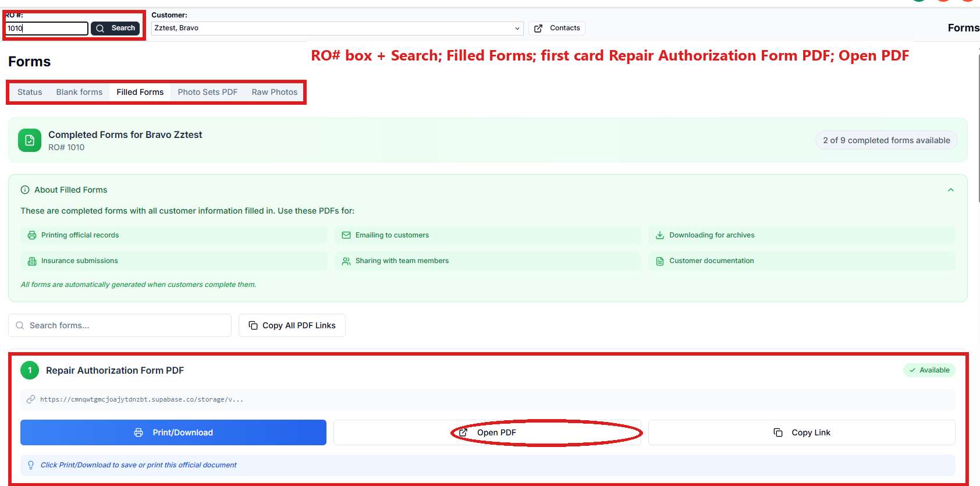Image resolution: width=980 pixels, height=486 pixels.
Task: Click the Search button next to RO# field
Action: tap(115, 28)
